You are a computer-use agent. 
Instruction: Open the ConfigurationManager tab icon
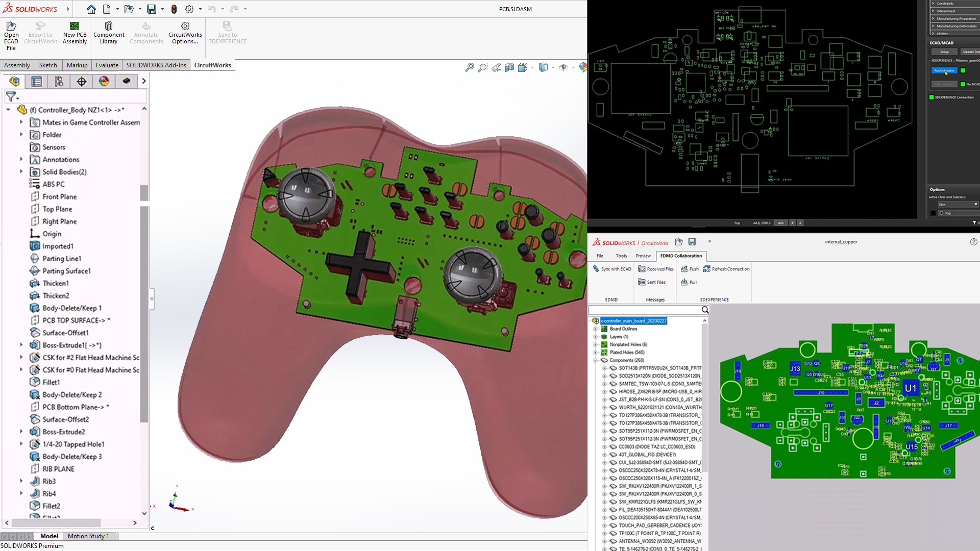click(x=59, y=81)
